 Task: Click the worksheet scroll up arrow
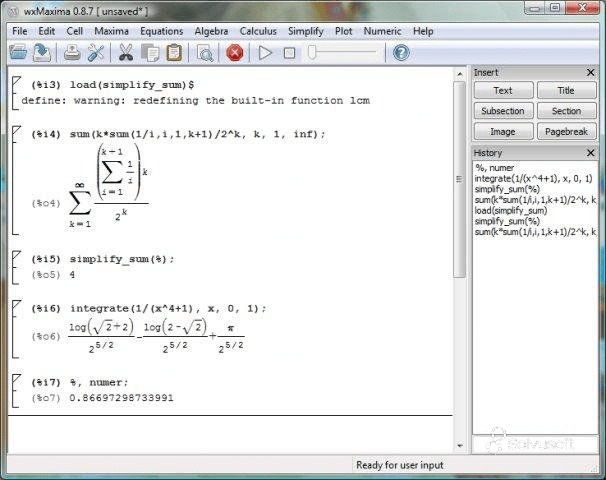tap(460, 73)
